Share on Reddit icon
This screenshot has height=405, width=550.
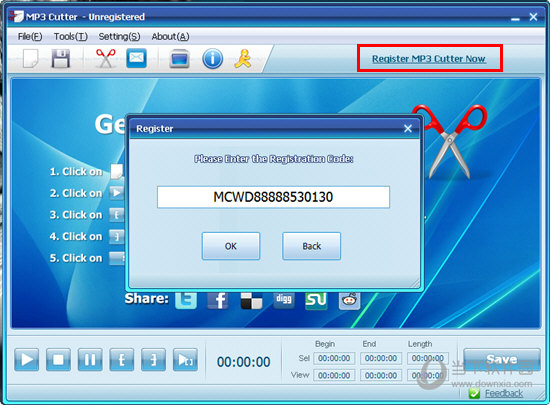349,301
